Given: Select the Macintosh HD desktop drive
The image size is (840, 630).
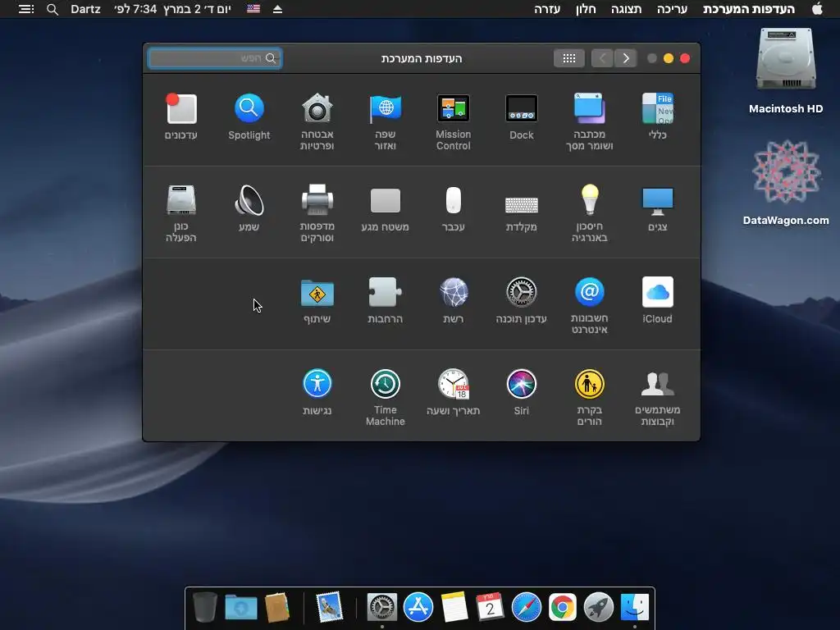Looking at the screenshot, I should click(785, 71).
